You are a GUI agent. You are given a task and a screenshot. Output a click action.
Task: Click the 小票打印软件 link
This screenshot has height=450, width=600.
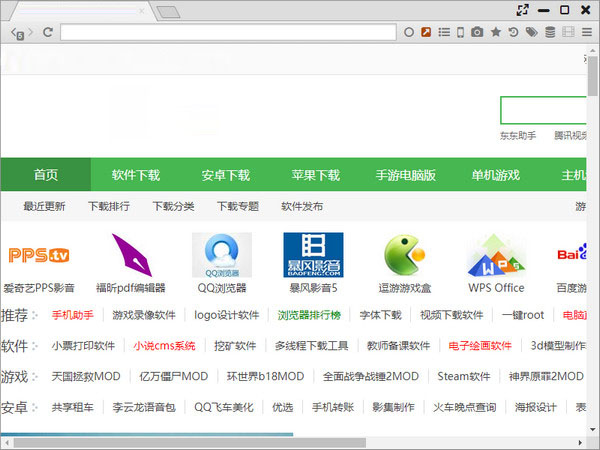click(83, 346)
